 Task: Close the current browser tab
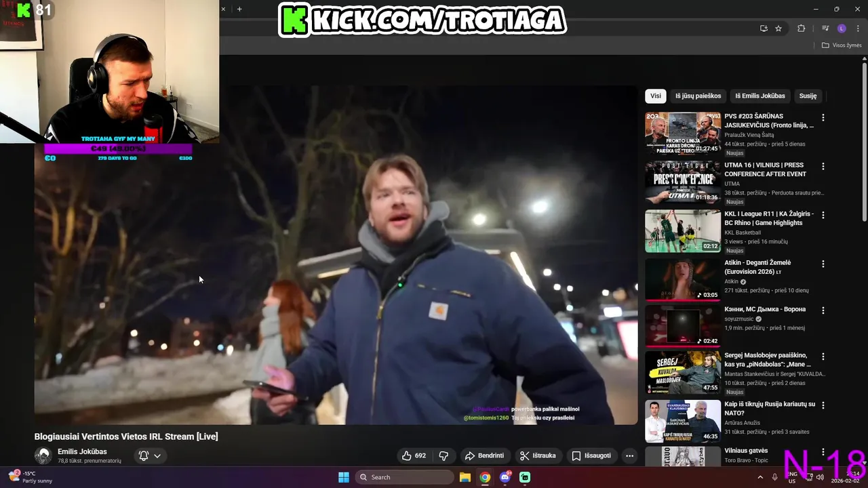[224, 9]
